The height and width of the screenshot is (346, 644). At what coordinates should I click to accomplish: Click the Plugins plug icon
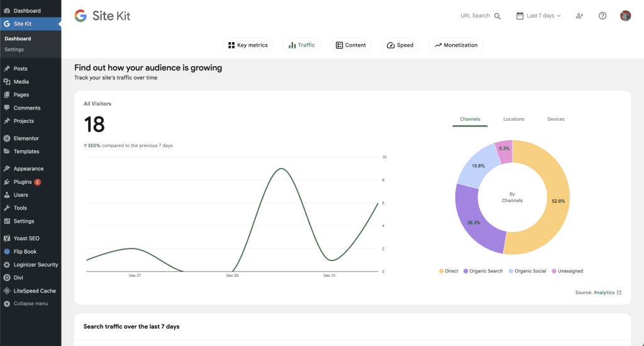[7, 182]
